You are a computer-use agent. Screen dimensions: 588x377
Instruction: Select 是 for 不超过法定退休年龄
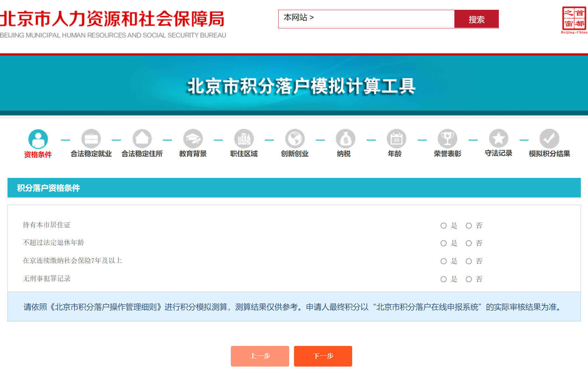pyautogui.click(x=444, y=243)
